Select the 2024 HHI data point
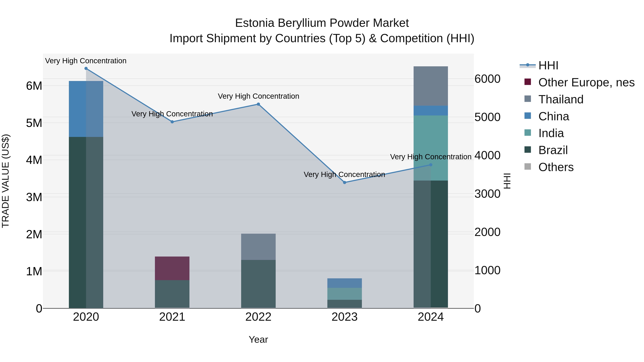Viewport: 644px width, 362px height. 431,165
